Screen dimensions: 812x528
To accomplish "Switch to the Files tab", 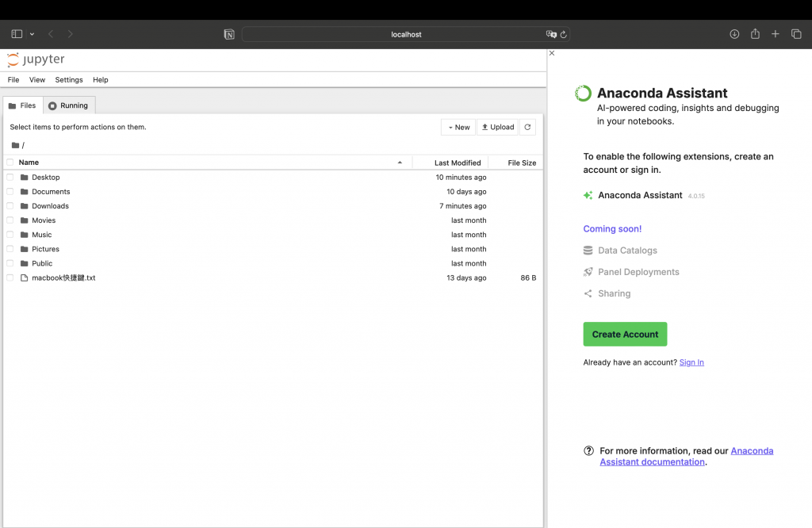I will (23, 105).
